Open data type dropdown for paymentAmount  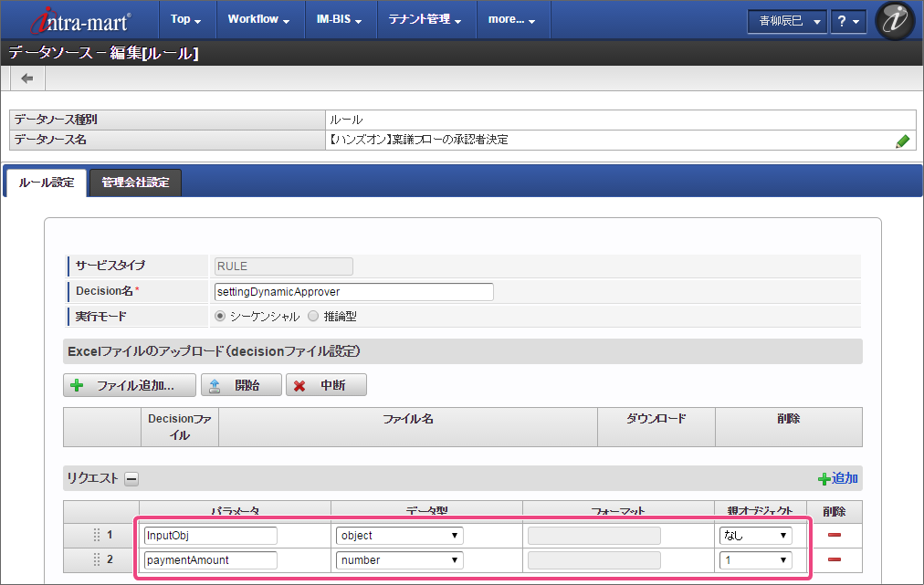point(400,560)
